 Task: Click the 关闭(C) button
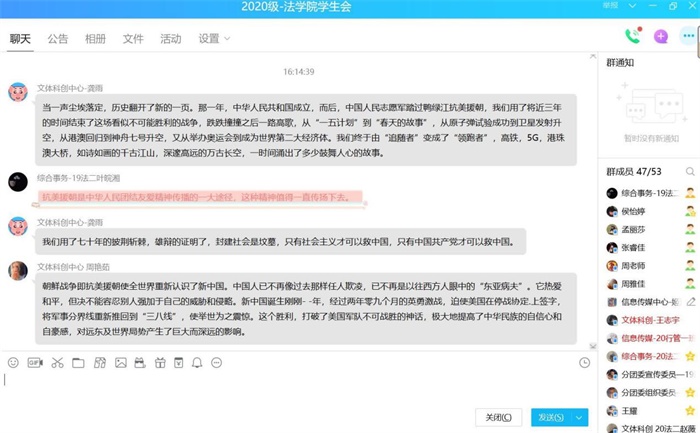(498, 418)
